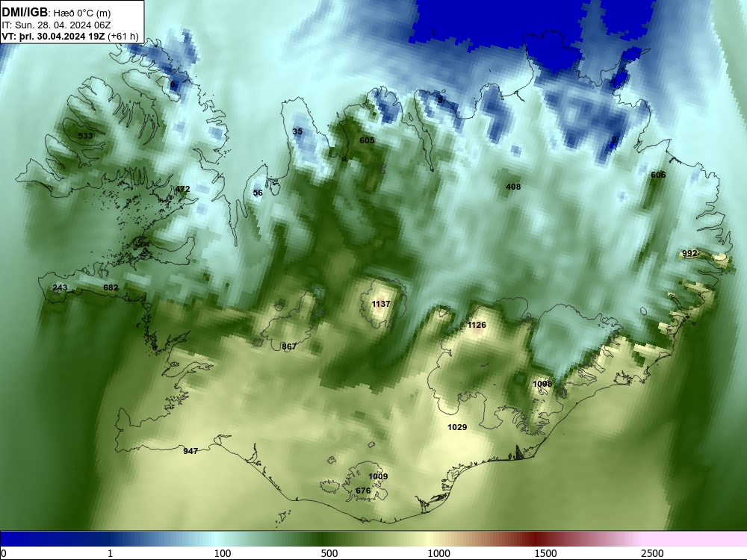
Task: Click the 243 height label
Action: tap(60, 287)
